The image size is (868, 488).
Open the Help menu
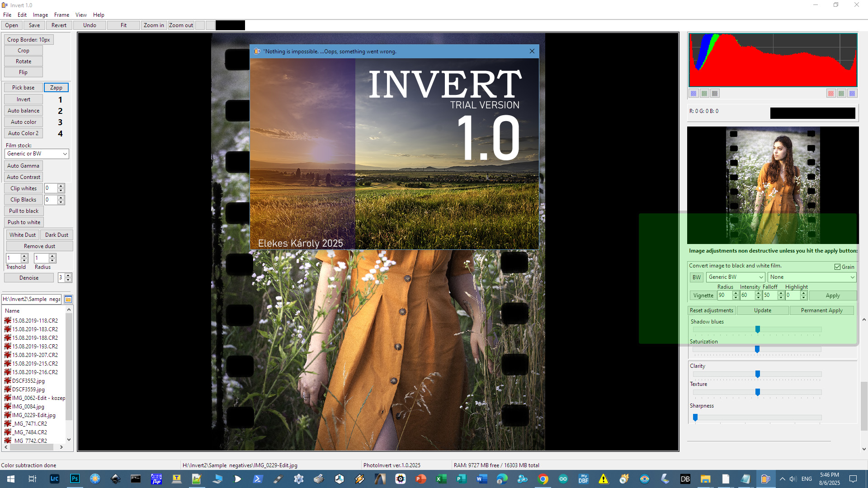click(99, 15)
